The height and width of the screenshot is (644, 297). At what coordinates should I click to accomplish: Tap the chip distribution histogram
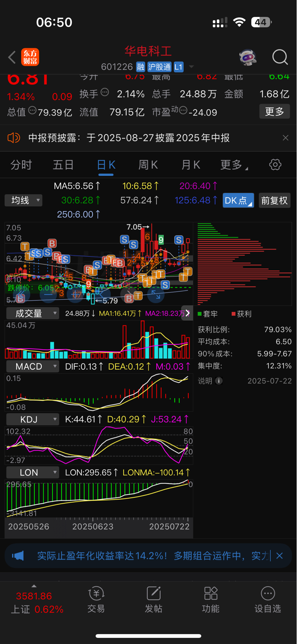pyautogui.click(x=244, y=264)
